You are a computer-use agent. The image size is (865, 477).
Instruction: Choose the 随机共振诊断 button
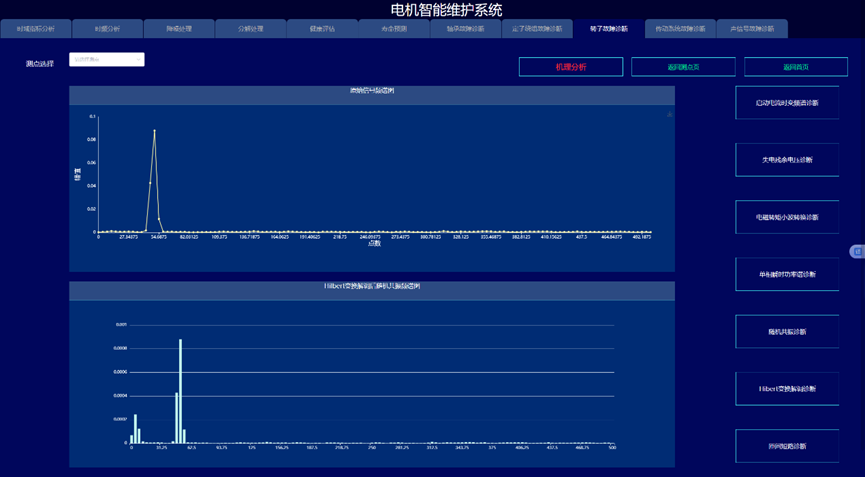[x=787, y=332]
